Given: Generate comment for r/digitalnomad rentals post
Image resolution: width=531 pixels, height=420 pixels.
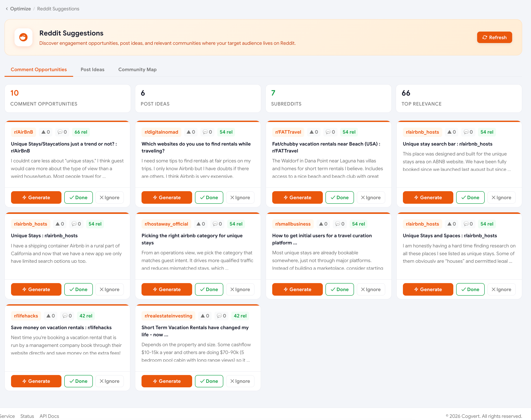Looking at the screenshot, I should (167, 197).
